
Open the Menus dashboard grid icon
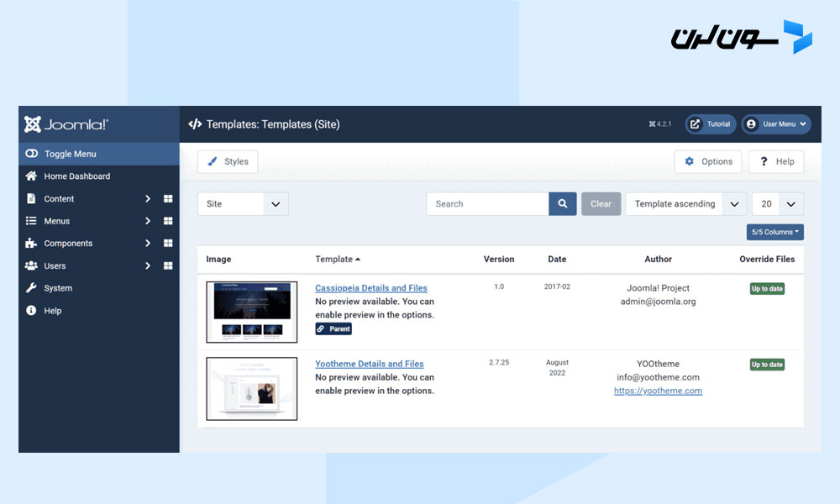[x=168, y=221]
